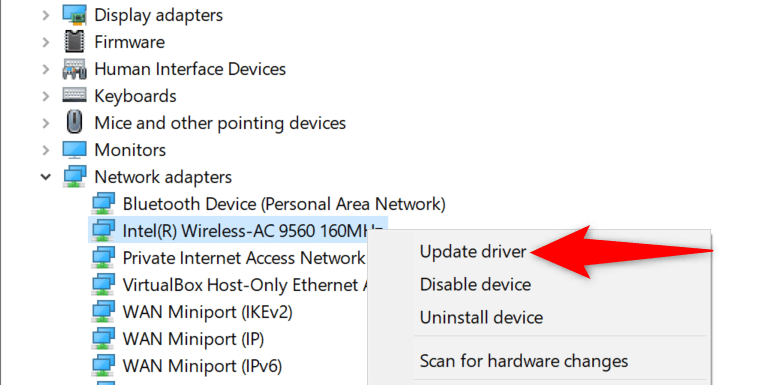Viewport: 765px width, 385px height.
Task: Choose Update driver from the context menu
Action: coord(473,251)
